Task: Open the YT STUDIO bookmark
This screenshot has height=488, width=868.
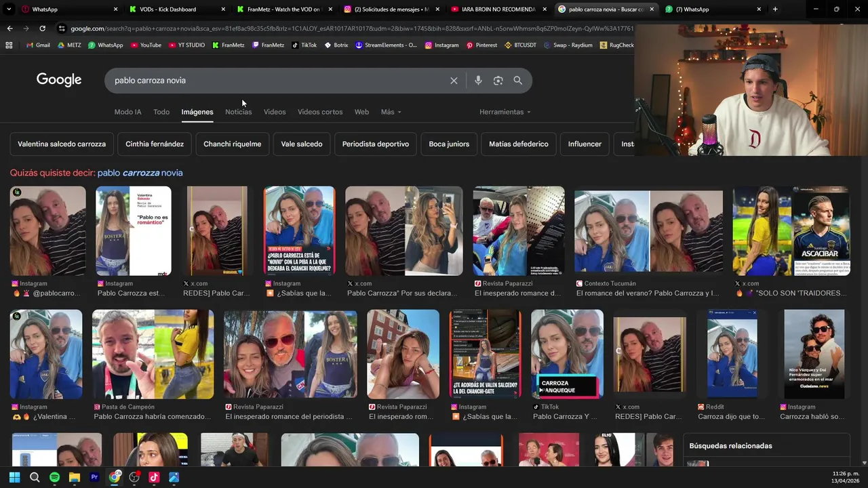Action: (186, 45)
